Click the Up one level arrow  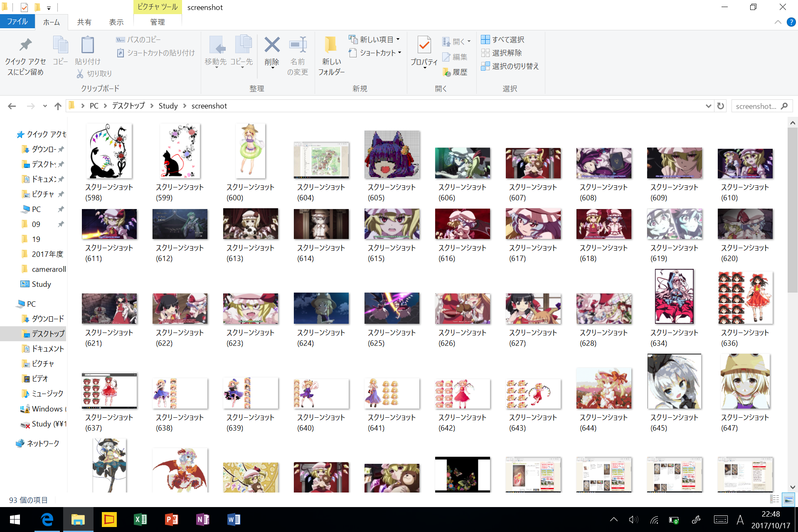58,106
